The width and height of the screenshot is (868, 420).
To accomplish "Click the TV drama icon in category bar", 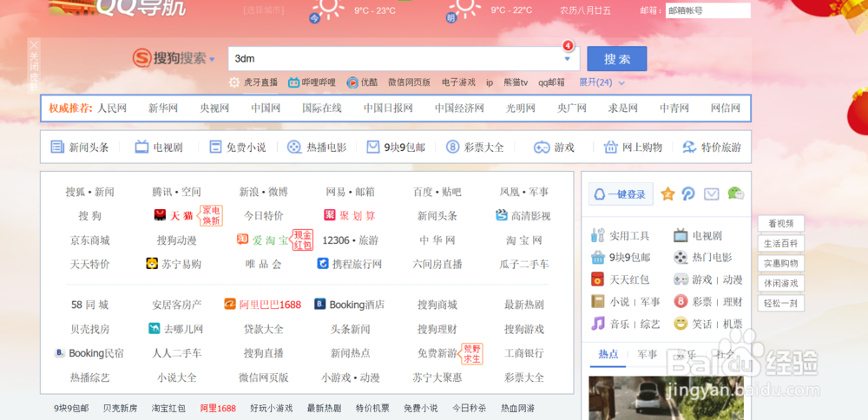I will (141, 148).
